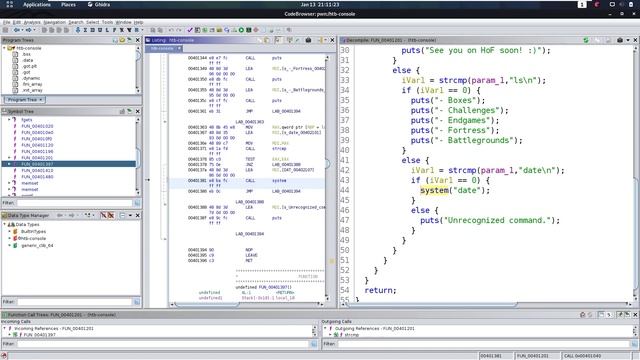This screenshot has width=640, height=360.
Task: Click the date and time in top bar
Action: pos(320,4)
